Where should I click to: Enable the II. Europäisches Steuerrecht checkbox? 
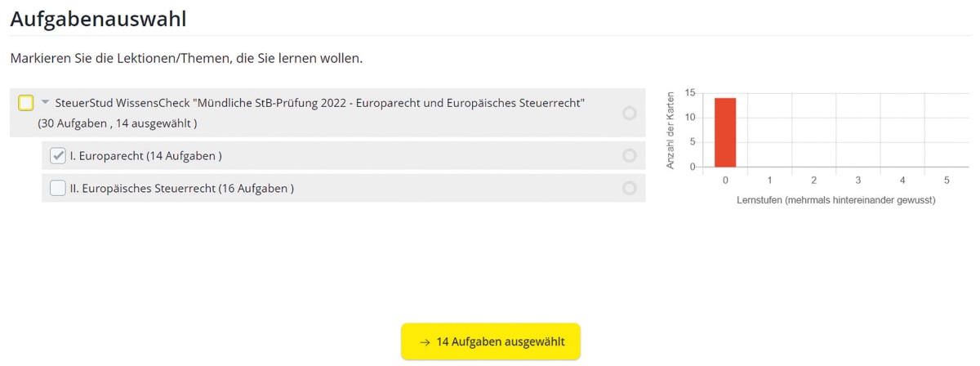click(x=58, y=188)
